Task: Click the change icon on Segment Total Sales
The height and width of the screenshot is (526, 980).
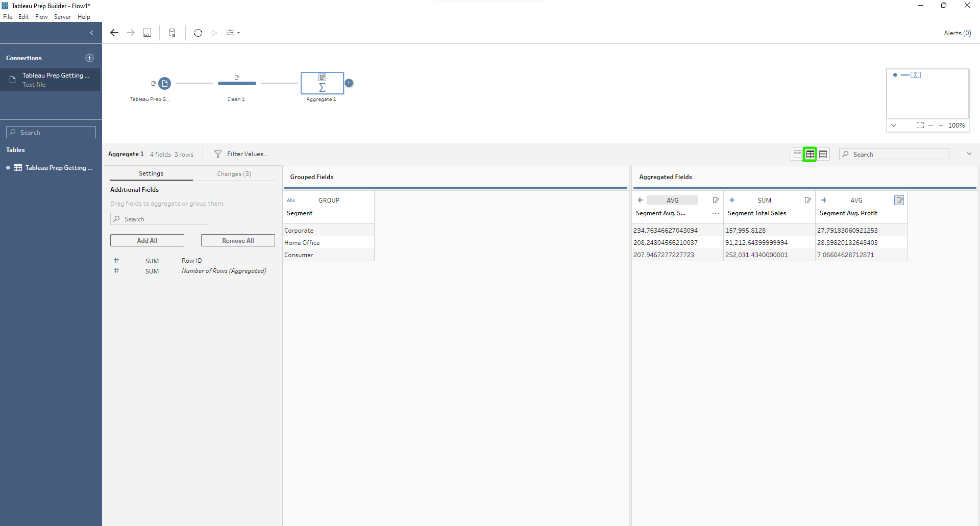Action: (x=807, y=200)
